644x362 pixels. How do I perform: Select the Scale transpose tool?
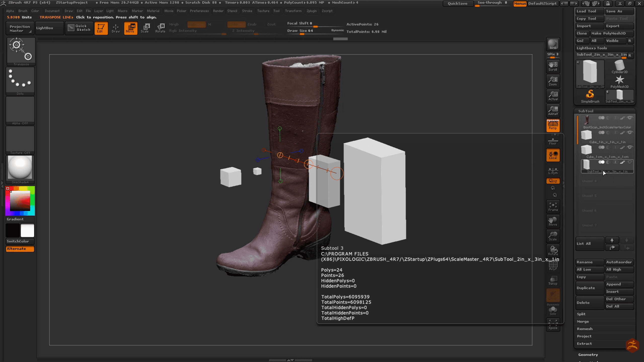click(145, 28)
